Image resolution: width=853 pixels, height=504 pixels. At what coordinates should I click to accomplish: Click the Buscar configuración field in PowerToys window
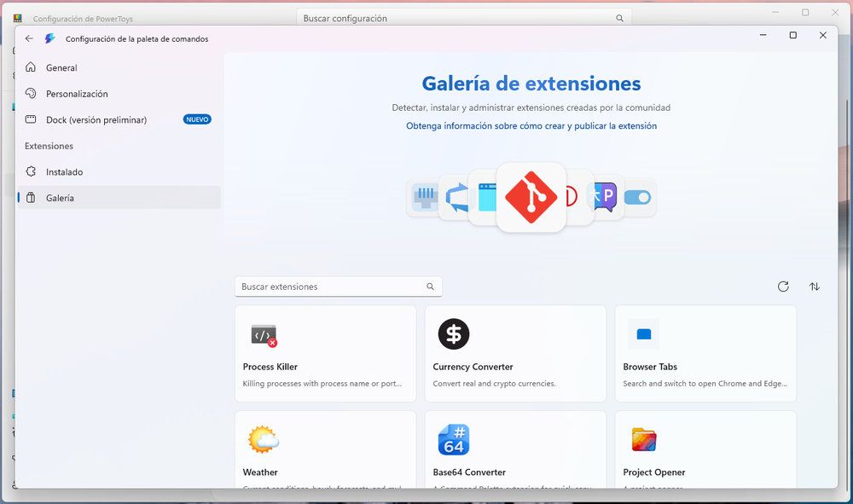click(x=463, y=18)
